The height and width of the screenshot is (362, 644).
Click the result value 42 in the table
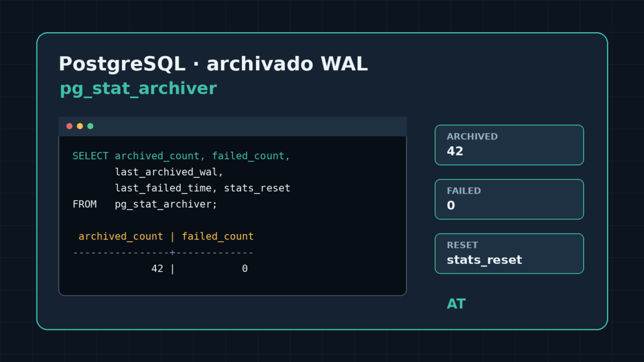pos(157,269)
